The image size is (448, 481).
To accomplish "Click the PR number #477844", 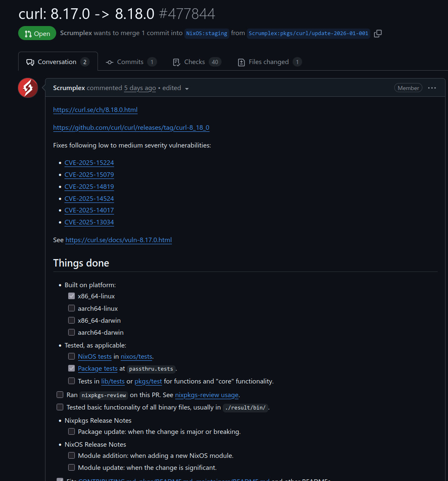I will click(x=187, y=14).
